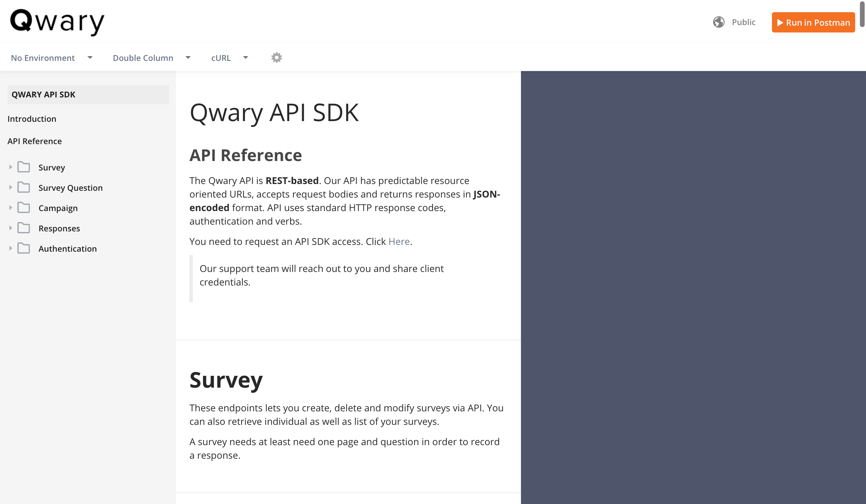Click the Public globe icon
This screenshot has height=504, width=866.
719,22
